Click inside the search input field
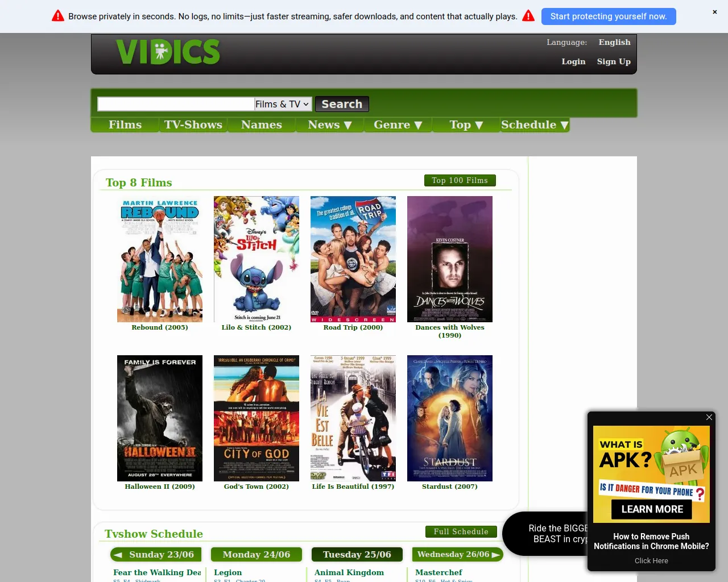Image resolution: width=728 pixels, height=582 pixels. pos(175,104)
